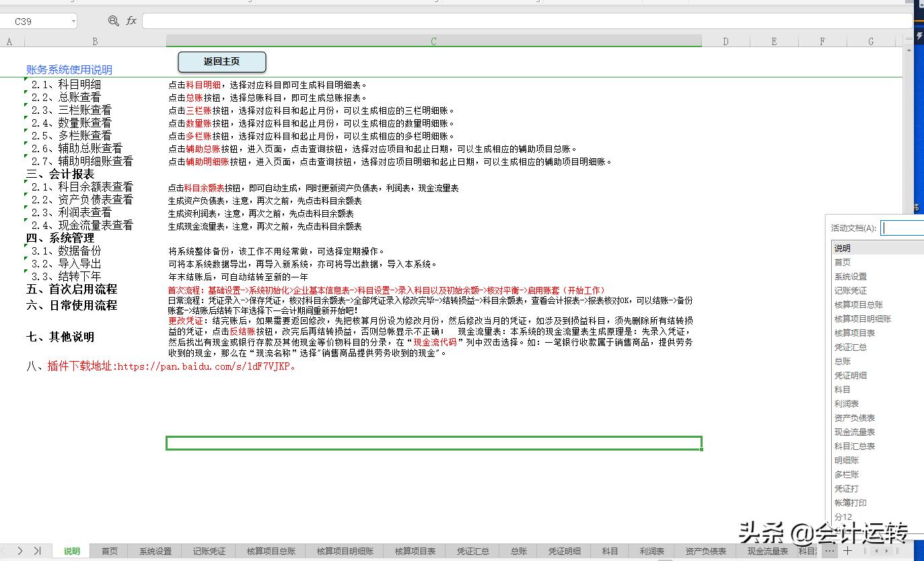924x561 pixels.
Task: Click the plus icon to add sheet
Action: tap(848, 551)
